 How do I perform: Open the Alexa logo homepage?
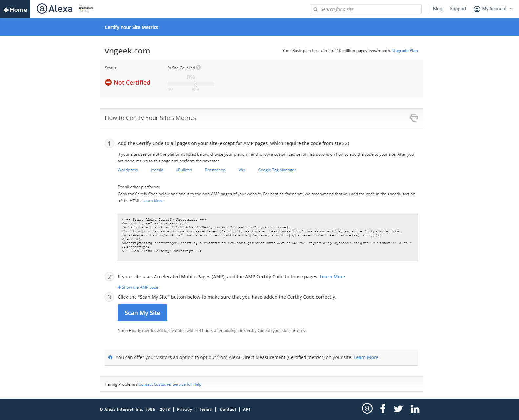click(54, 9)
